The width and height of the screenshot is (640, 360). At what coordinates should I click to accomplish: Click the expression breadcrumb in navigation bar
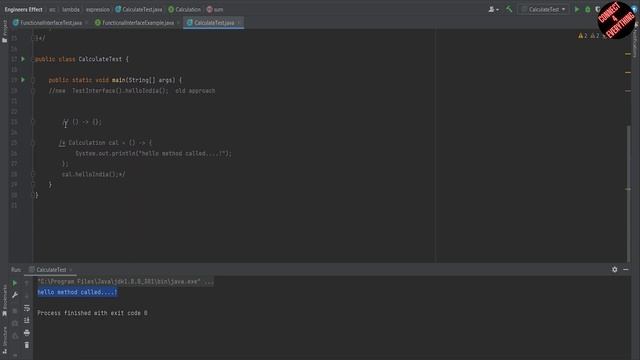click(98, 9)
